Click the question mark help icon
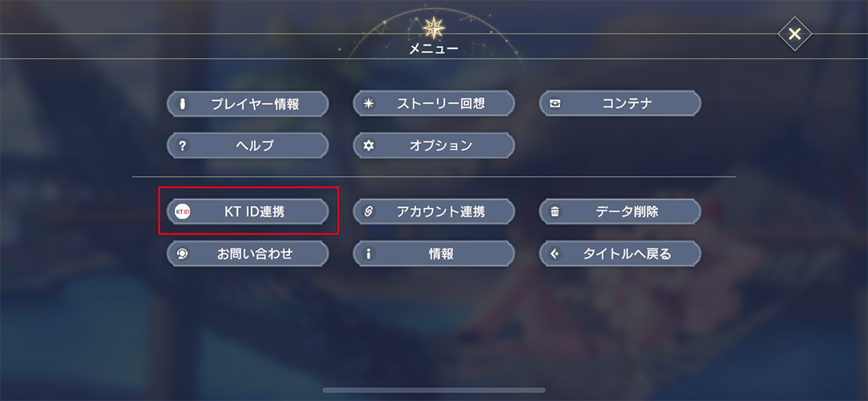This screenshot has width=868, height=401. (182, 145)
